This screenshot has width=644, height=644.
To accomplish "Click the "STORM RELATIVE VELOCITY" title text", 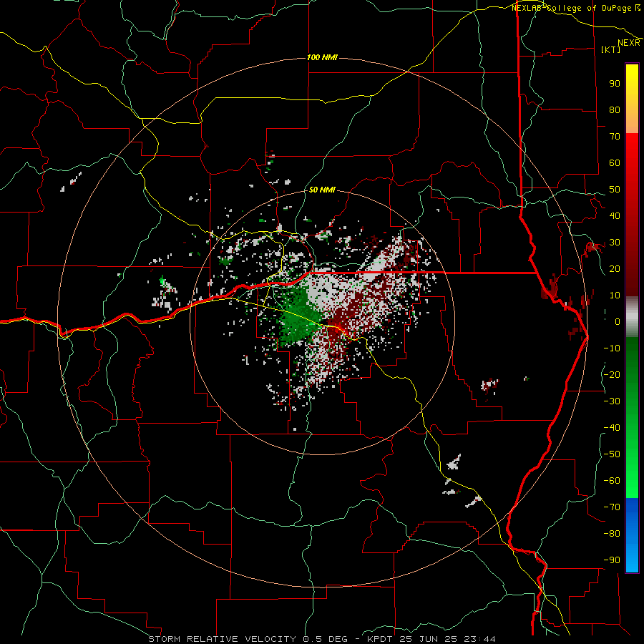I will click(222, 639).
